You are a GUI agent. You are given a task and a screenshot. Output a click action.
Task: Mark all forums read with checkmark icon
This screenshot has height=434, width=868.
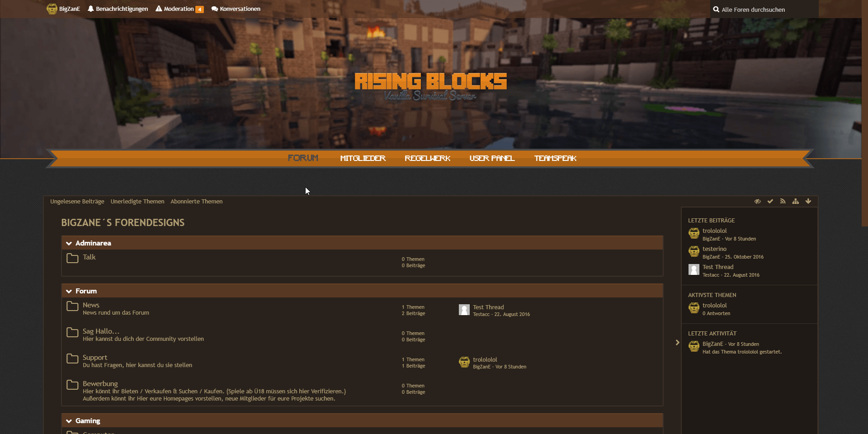pos(770,201)
